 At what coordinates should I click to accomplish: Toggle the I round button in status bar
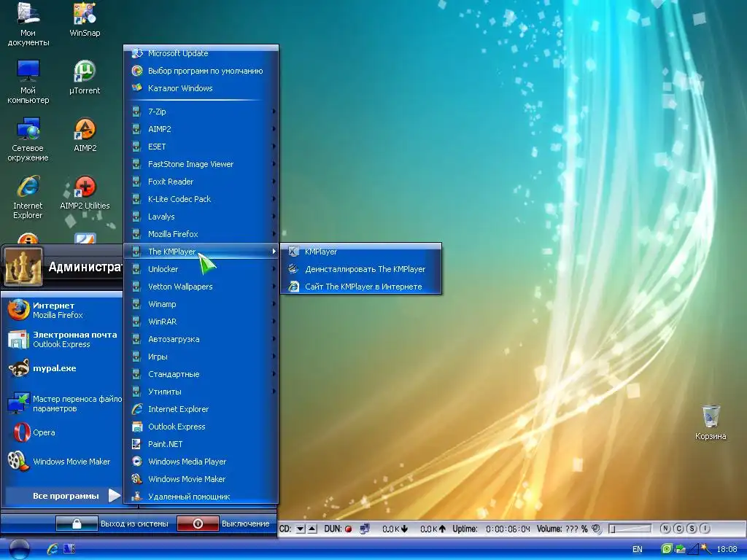pyautogui.click(x=705, y=528)
